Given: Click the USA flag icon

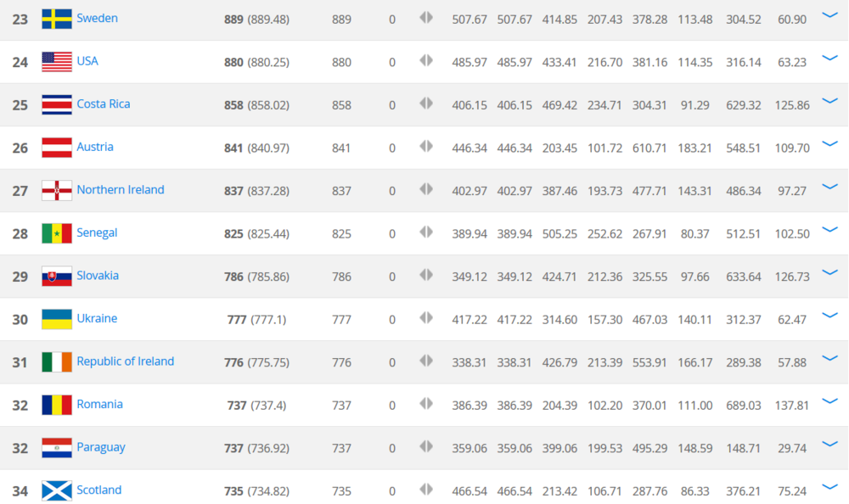Looking at the screenshot, I should click(x=57, y=61).
